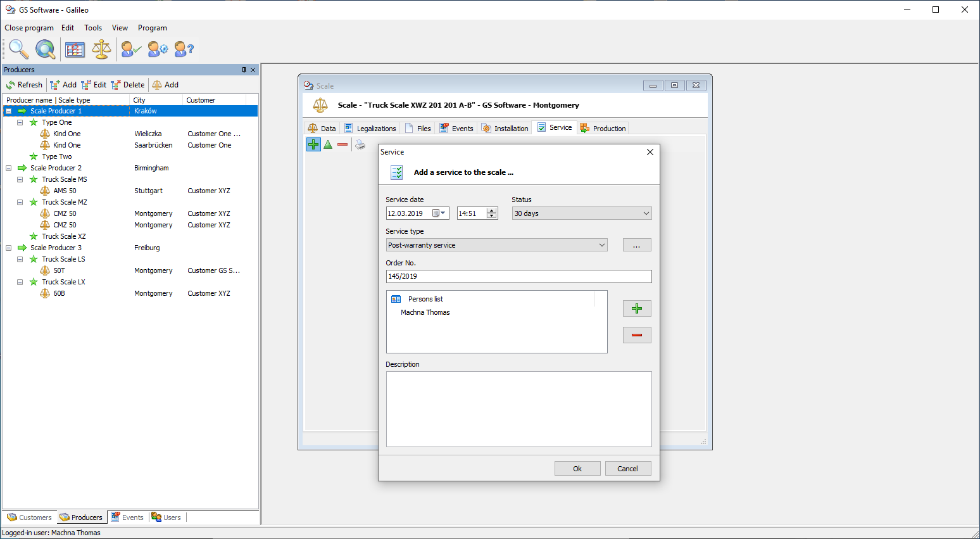Switch to the Legalizations tab

[x=370, y=129]
